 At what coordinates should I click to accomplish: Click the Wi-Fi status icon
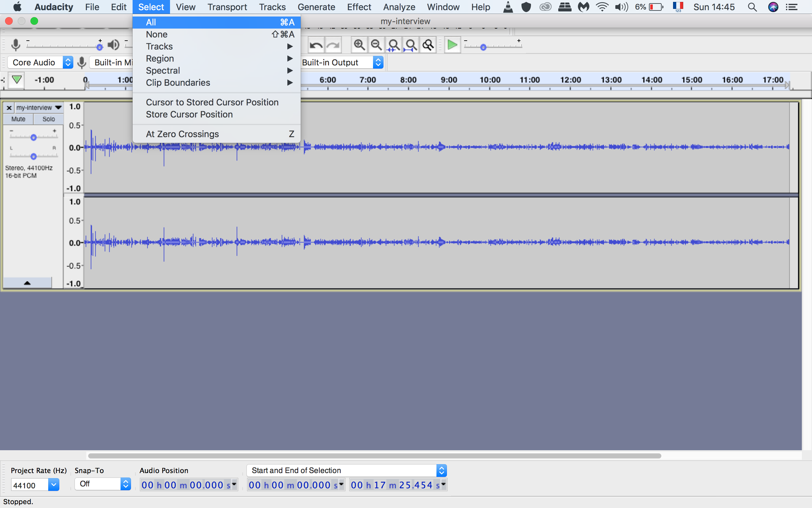coord(602,7)
